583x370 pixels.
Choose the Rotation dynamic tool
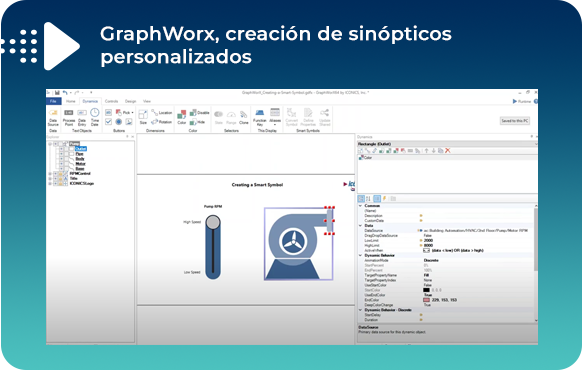coord(162,122)
